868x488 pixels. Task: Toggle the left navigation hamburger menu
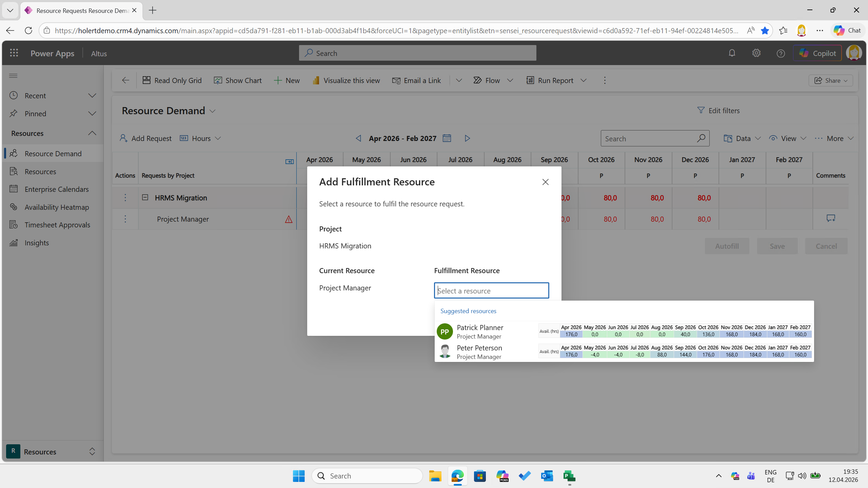13,76
